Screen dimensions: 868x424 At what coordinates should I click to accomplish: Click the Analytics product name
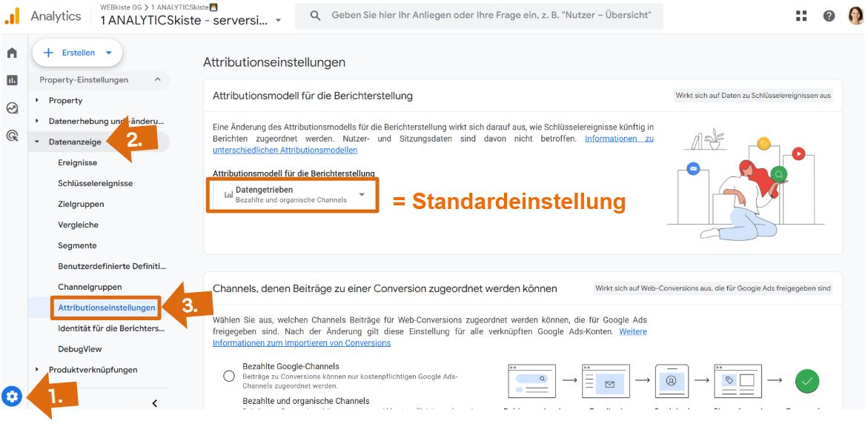coord(56,16)
